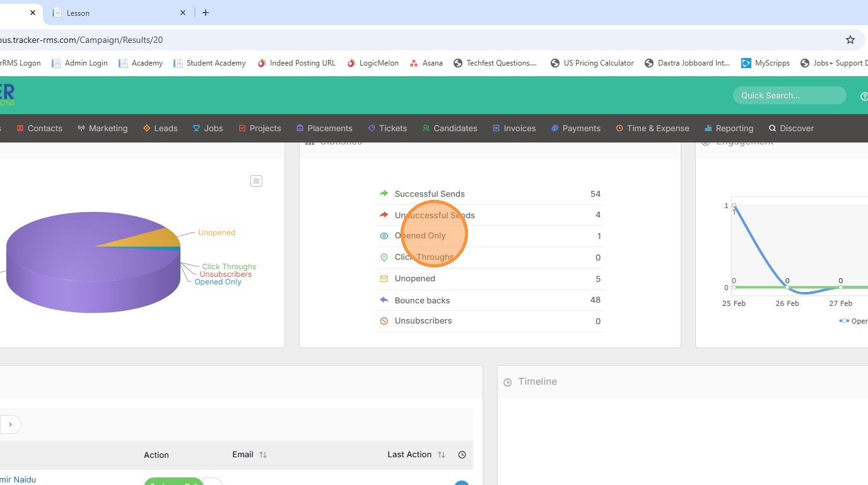868x485 pixels.
Task: Toggle Opened Only pie chart label
Action: [218, 282]
